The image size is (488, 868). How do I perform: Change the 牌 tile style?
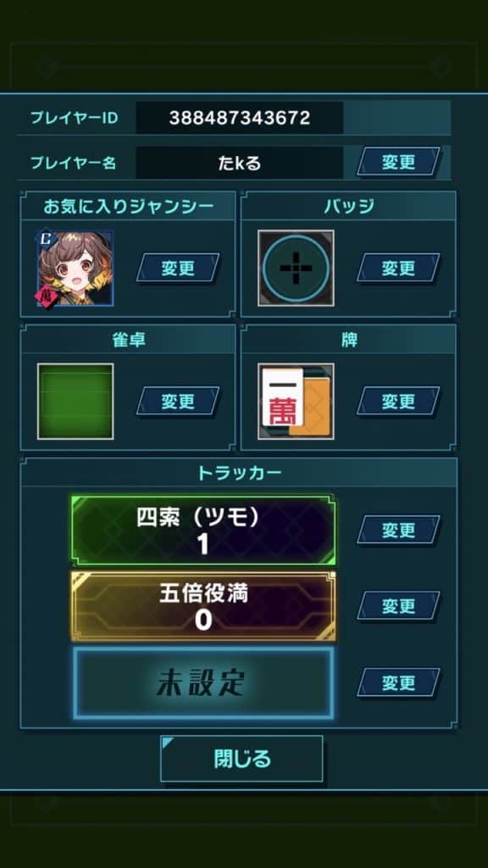pos(398,401)
